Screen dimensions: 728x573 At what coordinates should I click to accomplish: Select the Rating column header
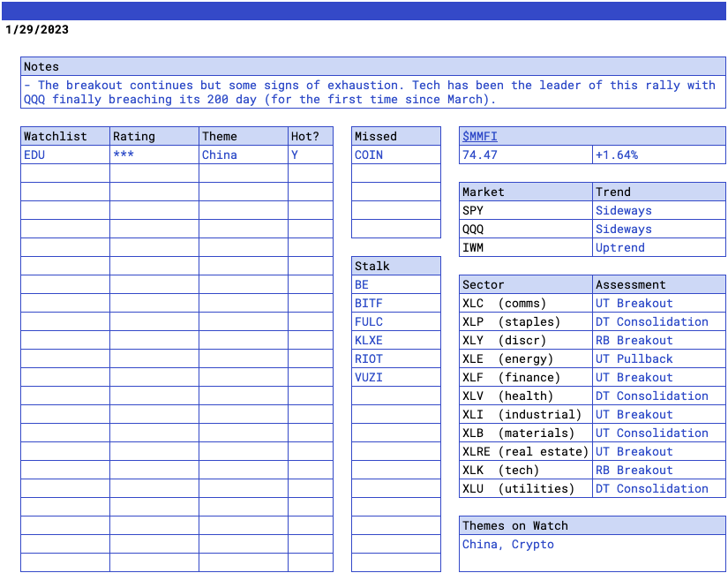[x=154, y=136]
